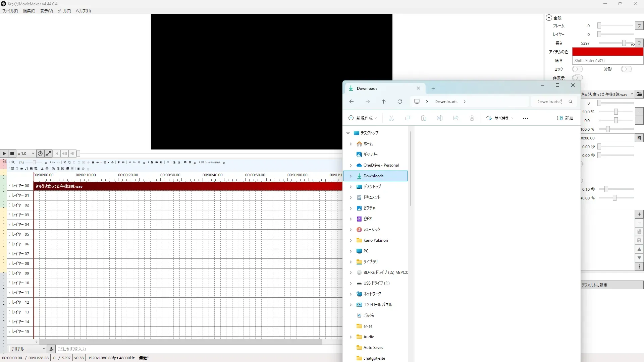This screenshot has width=644, height=362.
Task: Click the Stop playback button
Action: tap(12, 154)
